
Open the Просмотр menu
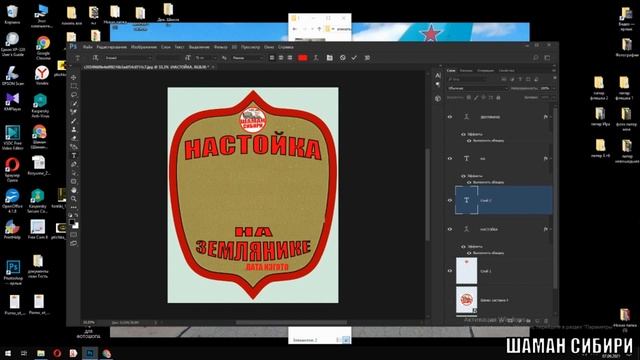[250, 47]
